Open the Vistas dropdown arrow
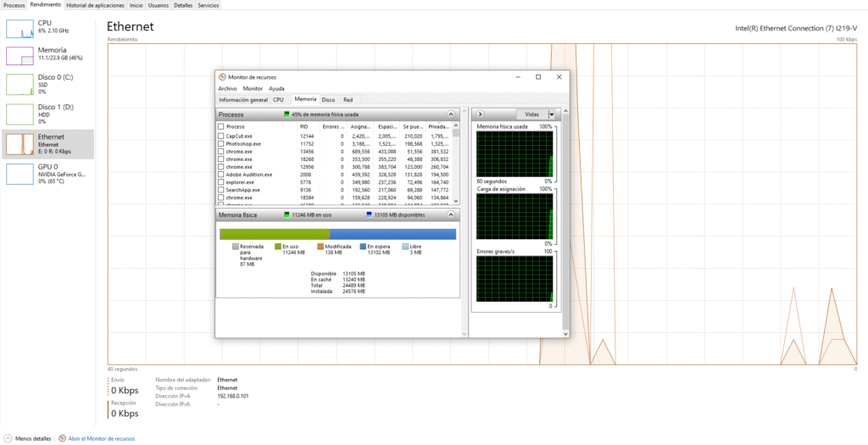Image resolution: width=868 pixels, height=445 pixels. click(552, 114)
